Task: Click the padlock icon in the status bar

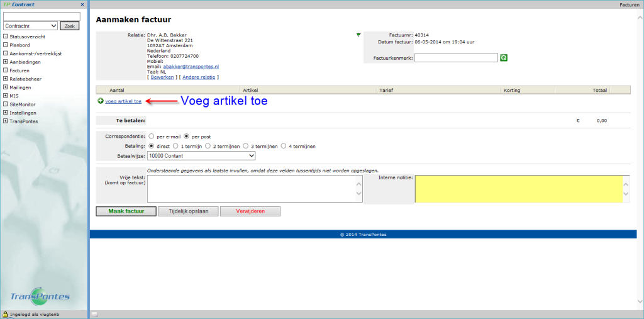Action: (5, 313)
